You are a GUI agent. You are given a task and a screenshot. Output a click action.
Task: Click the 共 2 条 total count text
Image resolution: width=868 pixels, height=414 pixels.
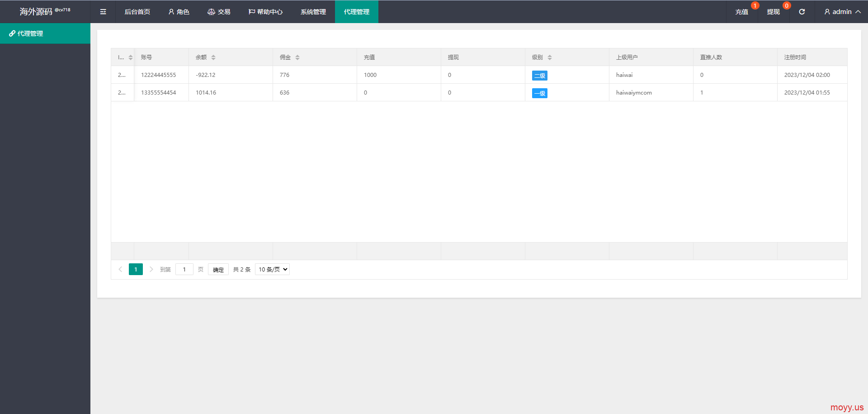[242, 269]
